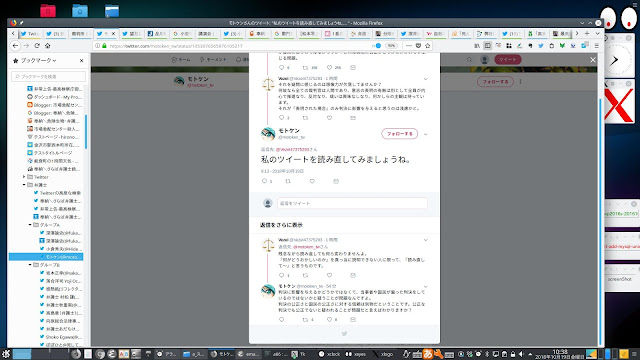The width and height of the screenshot is (640, 360).
Task: Click Twitter search magnifier icon
Action: click(469, 60)
